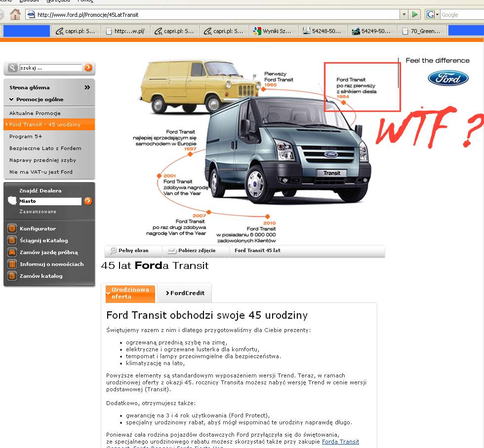Open the address bar history dropdown

pyautogui.click(x=404, y=14)
